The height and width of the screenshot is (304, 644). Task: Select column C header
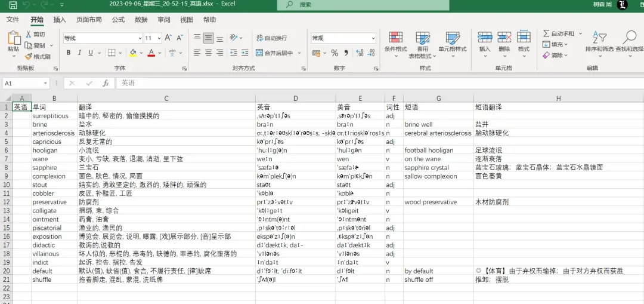[166, 99]
